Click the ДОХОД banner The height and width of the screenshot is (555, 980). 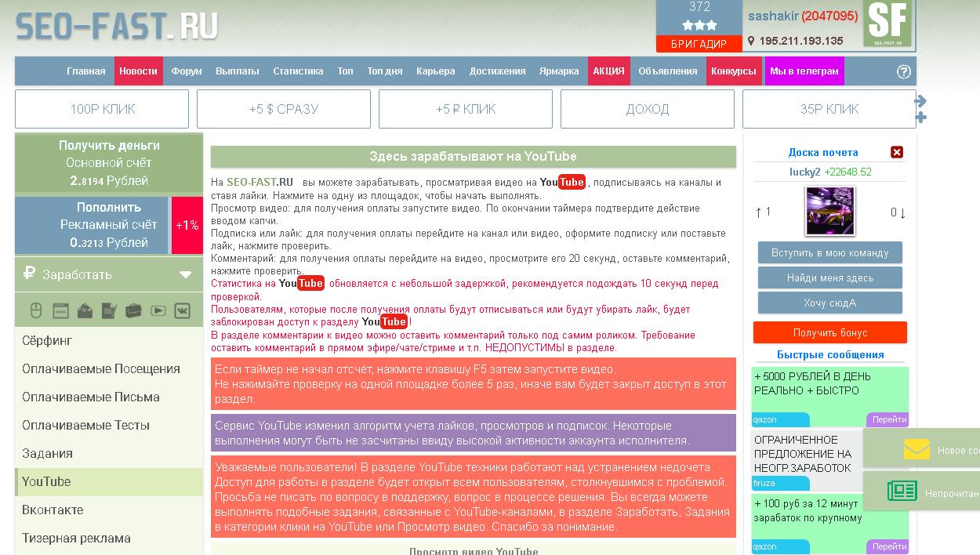pyautogui.click(x=648, y=109)
